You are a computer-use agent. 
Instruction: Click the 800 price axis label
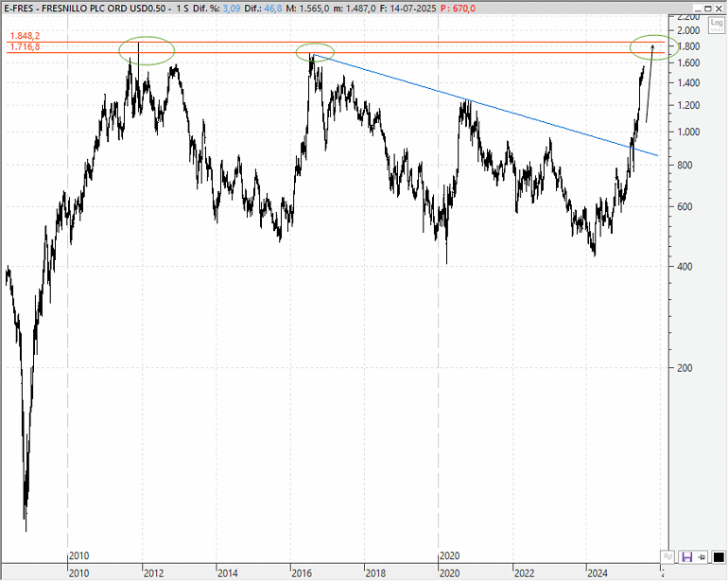click(x=685, y=165)
